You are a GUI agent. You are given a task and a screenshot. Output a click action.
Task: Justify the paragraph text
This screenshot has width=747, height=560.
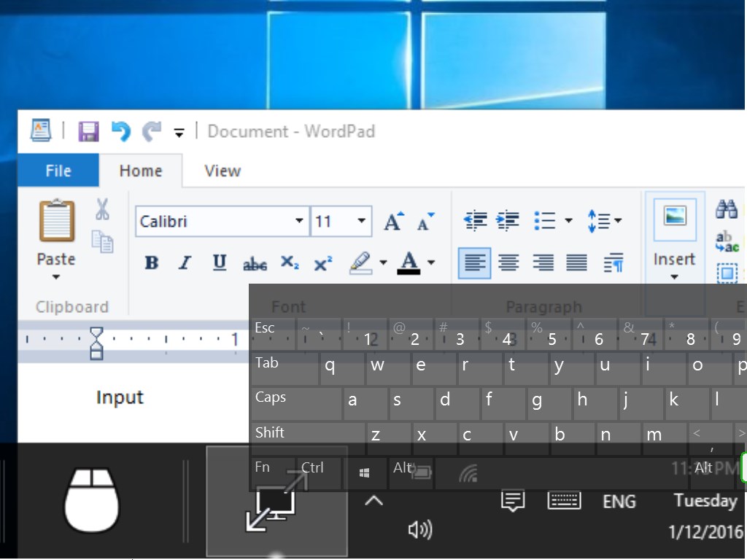pyautogui.click(x=576, y=262)
